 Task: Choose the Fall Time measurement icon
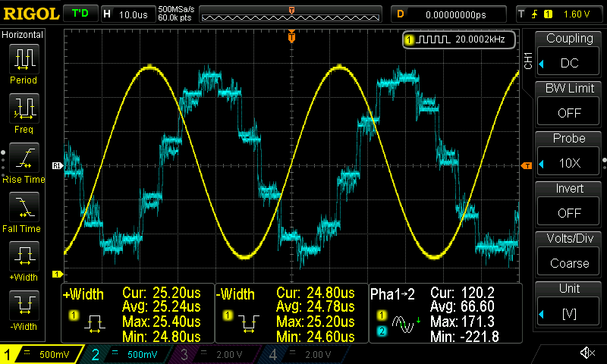click(x=24, y=208)
